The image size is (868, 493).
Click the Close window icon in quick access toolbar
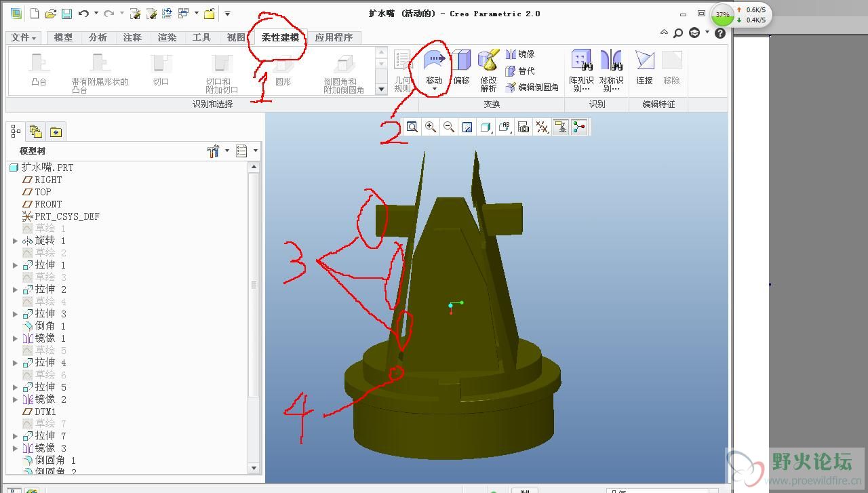(209, 14)
